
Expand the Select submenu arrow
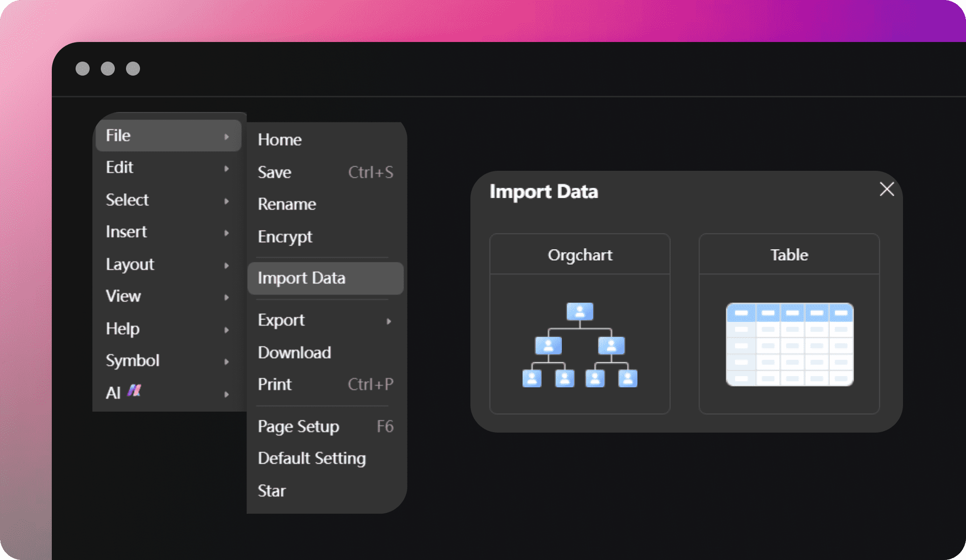pyautogui.click(x=226, y=199)
